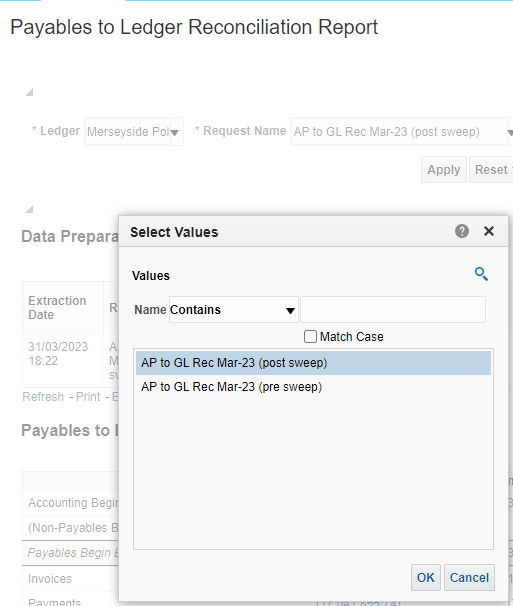Screen dimensions: 513x606
Task: Click the OK button
Action: coord(426,577)
